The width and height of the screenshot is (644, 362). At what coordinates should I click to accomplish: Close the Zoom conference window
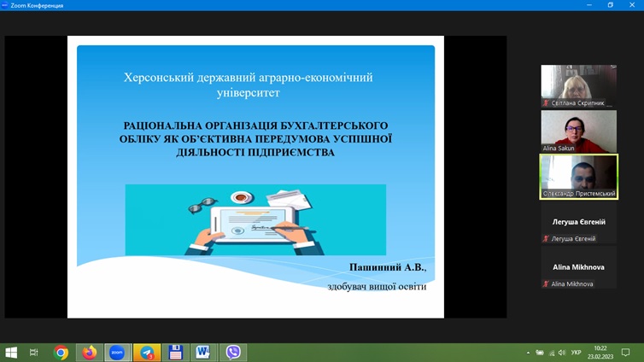(x=632, y=5)
